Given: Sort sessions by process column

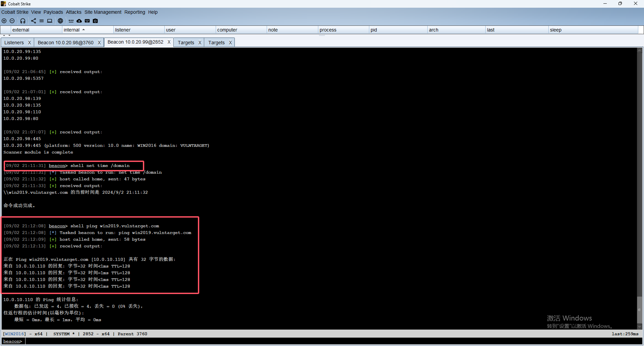Looking at the screenshot, I should 344,30.
